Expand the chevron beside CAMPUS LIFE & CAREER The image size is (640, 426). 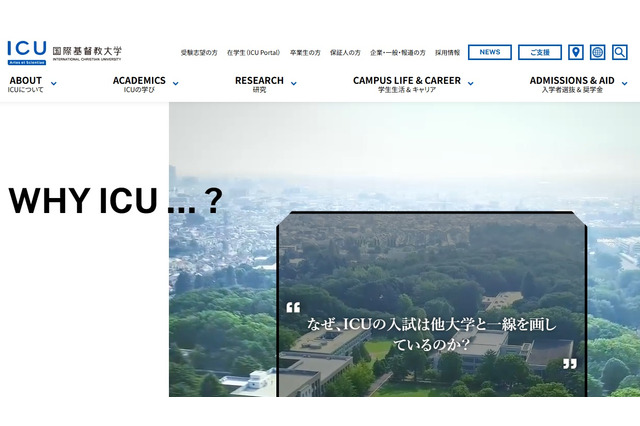click(470, 83)
